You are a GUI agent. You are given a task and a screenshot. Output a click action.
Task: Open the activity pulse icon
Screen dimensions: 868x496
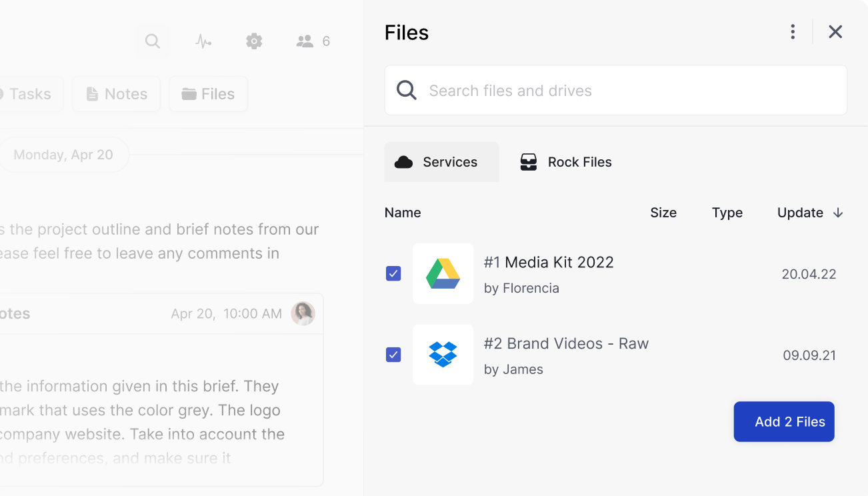203,41
